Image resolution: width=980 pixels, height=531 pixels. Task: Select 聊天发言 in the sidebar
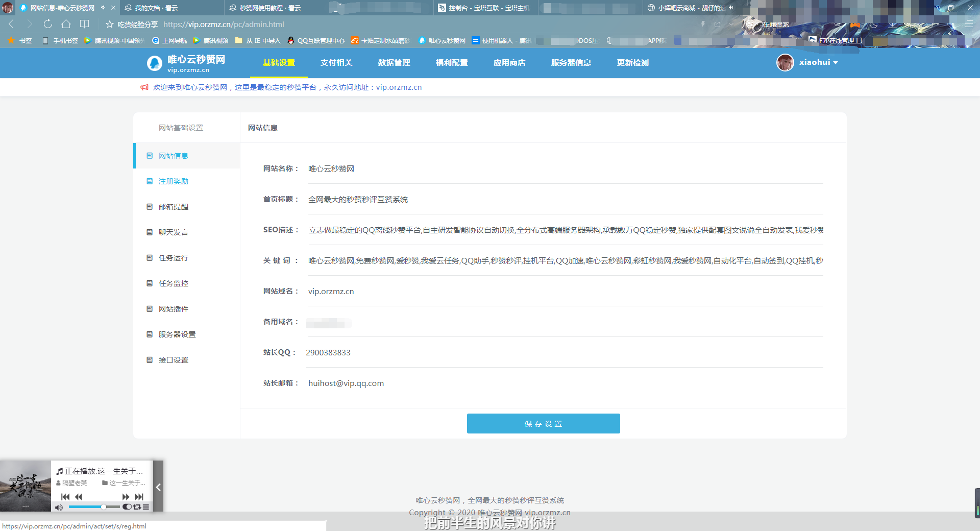(187, 232)
